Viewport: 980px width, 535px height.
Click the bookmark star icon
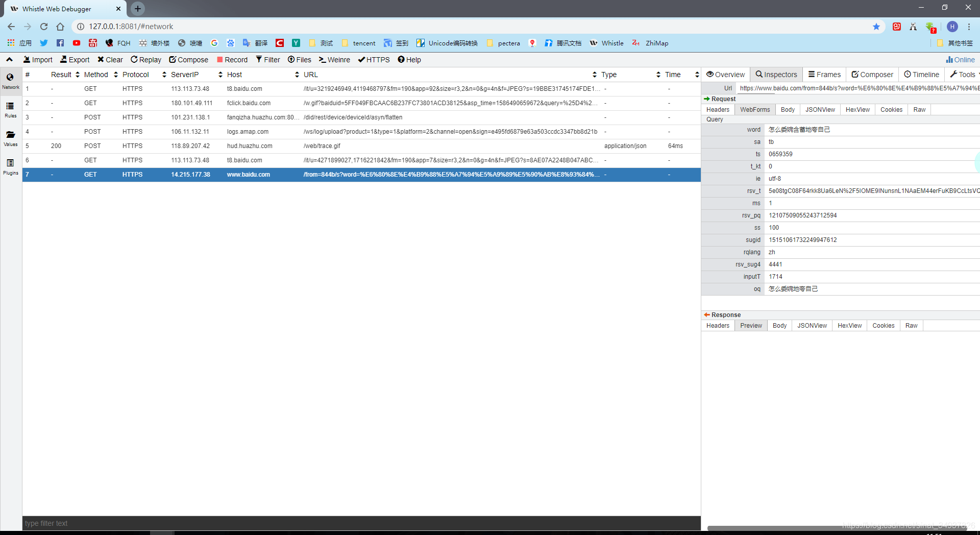tap(876, 27)
